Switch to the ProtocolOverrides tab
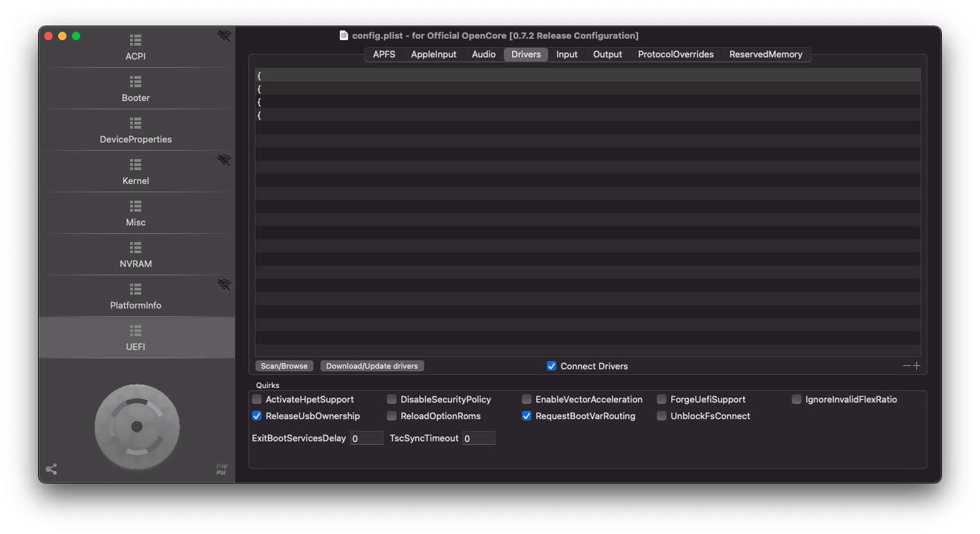 (x=675, y=54)
